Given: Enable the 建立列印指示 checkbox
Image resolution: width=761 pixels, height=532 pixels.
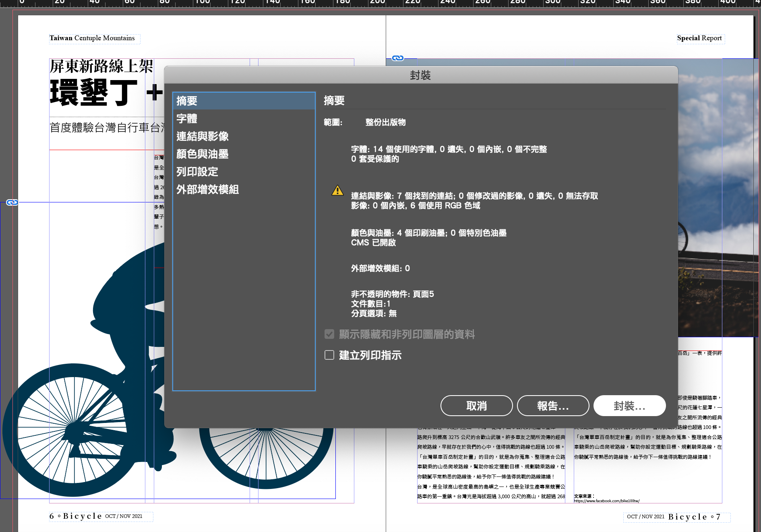Looking at the screenshot, I should point(329,355).
